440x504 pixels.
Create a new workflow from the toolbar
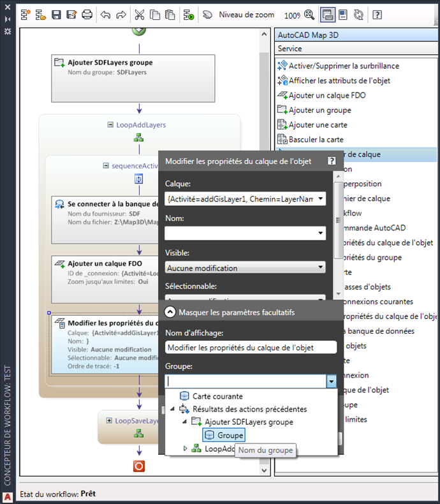pyautogui.click(x=26, y=15)
